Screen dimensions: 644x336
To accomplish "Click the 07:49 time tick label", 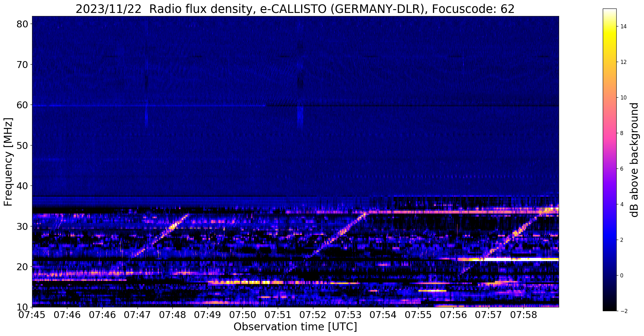I will coord(208,315).
